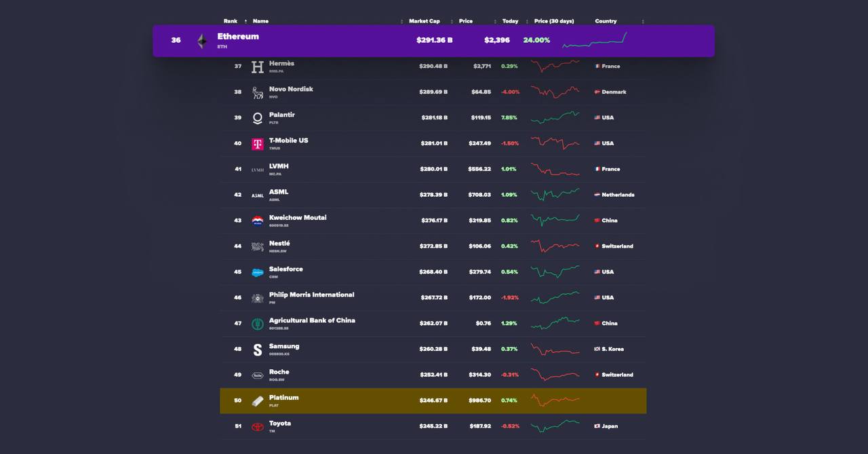Screen dimensions: 868x454
Task: Click ASML price $708.03
Action: [479, 195]
